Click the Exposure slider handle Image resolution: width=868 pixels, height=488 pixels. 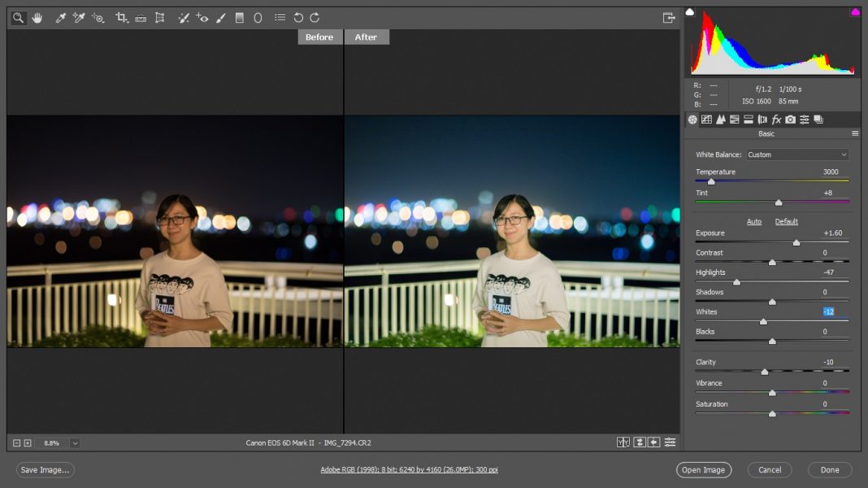click(796, 242)
